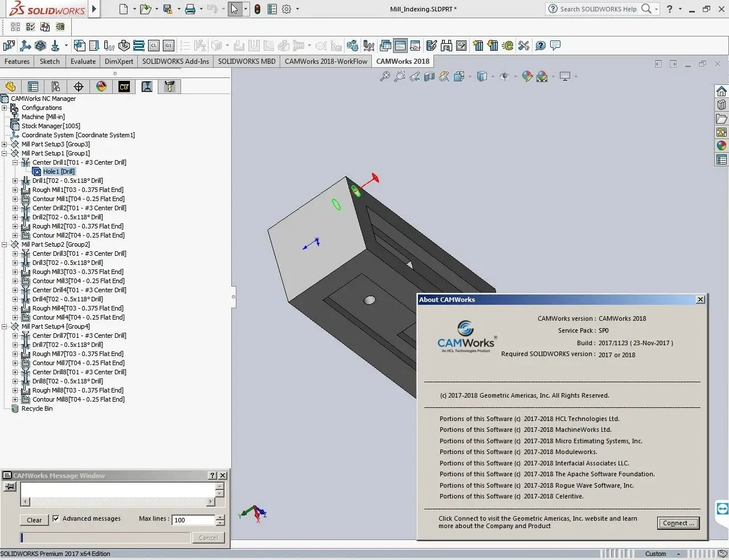Expand Rough Mill1 operation node
This screenshot has width=729, height=560.
tap(15, 190)
